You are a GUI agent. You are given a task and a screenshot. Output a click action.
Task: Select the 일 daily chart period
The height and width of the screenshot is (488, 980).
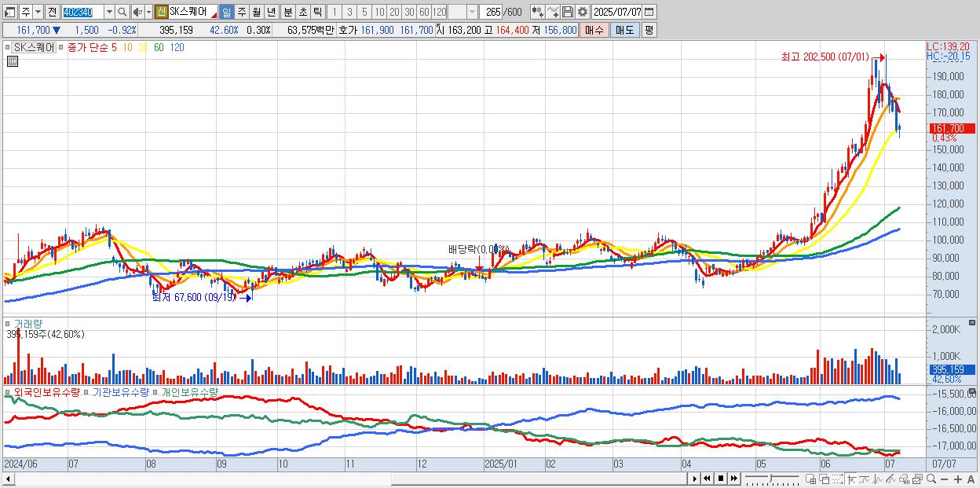coord(226,12)
